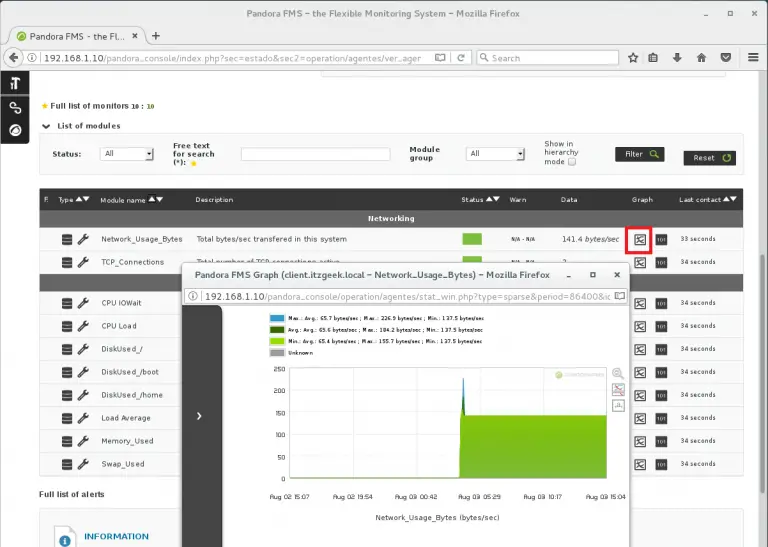Expand graph popup side panel arrow
768x547 pixels.
click(x=199, y=416)
